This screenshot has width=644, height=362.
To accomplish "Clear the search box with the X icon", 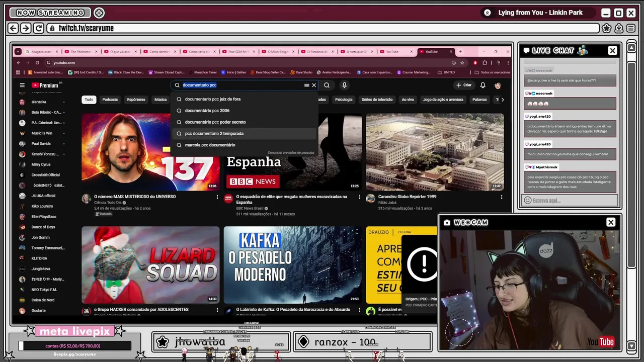I will pos(314,85).
